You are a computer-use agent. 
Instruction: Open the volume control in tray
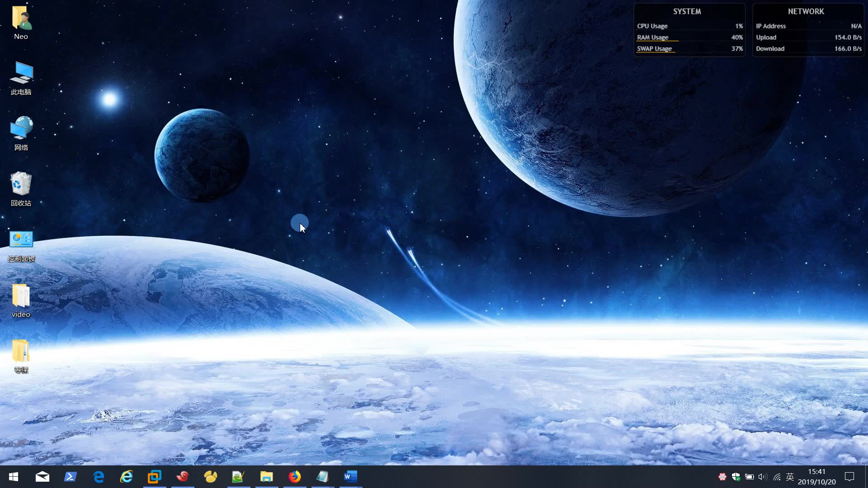pos(763,477)
